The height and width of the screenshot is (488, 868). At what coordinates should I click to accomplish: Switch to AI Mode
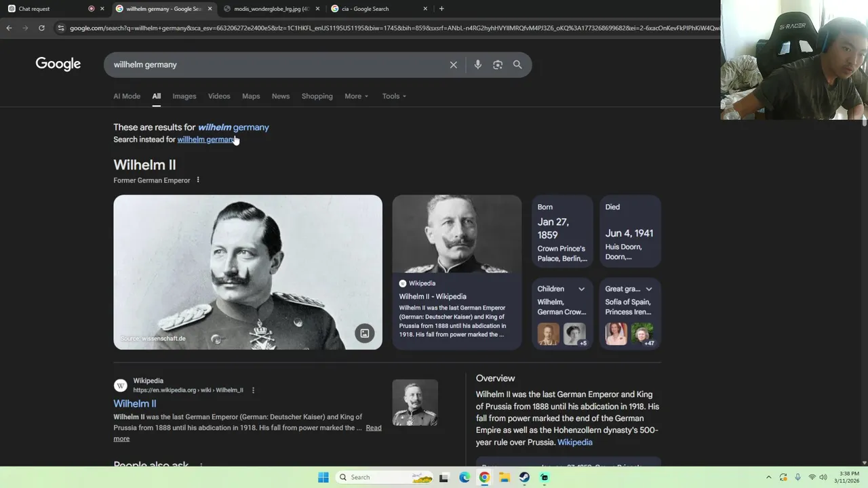pyautogui.click(x=127, y=96)
